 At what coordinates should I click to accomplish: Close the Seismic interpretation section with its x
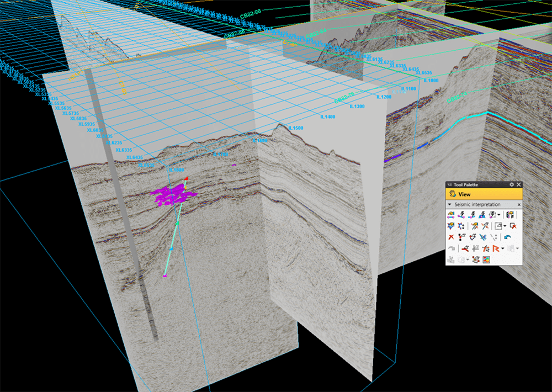point(519,204)
